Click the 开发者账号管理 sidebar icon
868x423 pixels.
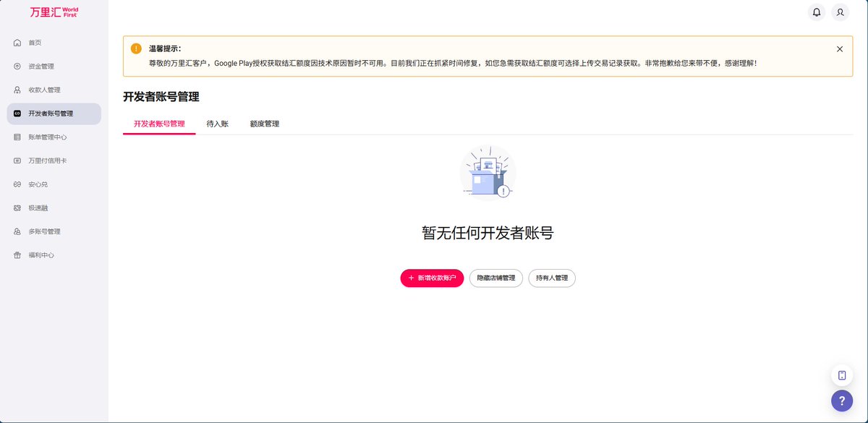(x=17, y=114)
